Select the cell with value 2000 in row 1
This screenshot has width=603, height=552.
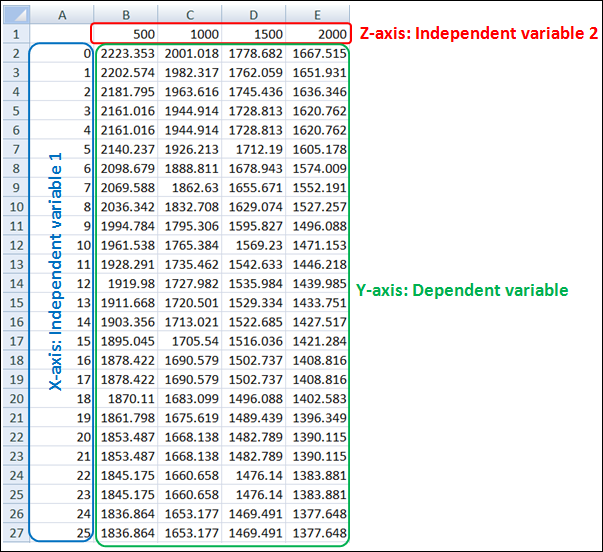point(319,33)
